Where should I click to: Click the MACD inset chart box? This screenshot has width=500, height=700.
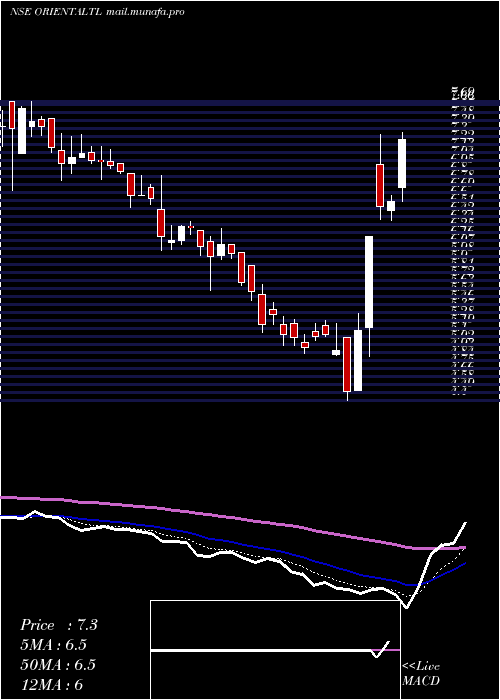click(x=275, y=650)
